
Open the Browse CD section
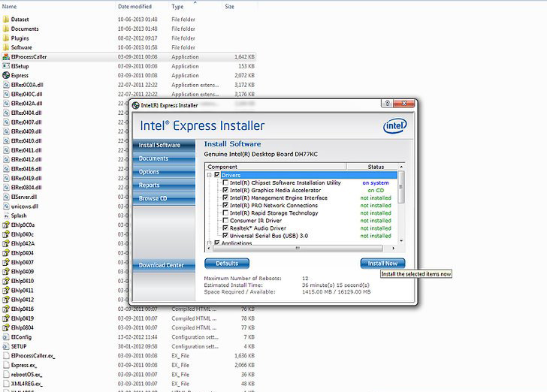pos(164,198)
